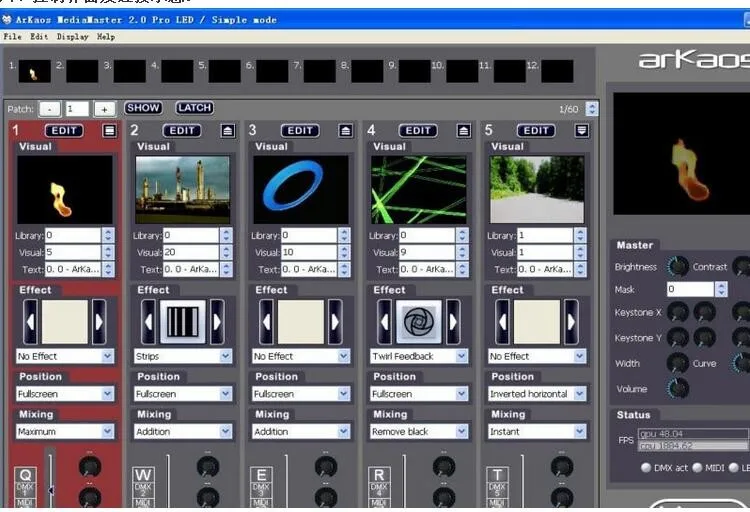
Task: Previous effect arrow on layer 2
Action: tap(148, 322)
